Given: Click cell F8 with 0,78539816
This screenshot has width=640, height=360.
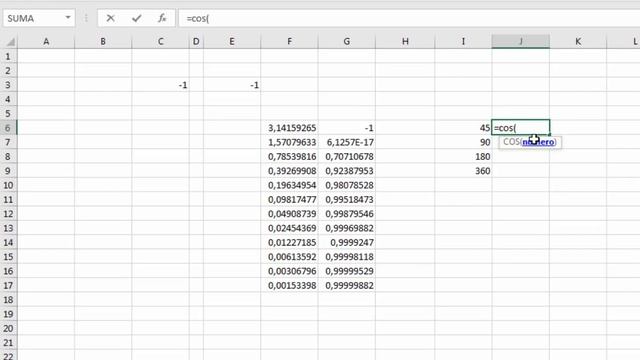Looking at the screenshot, I should click(x=289, y=156).
